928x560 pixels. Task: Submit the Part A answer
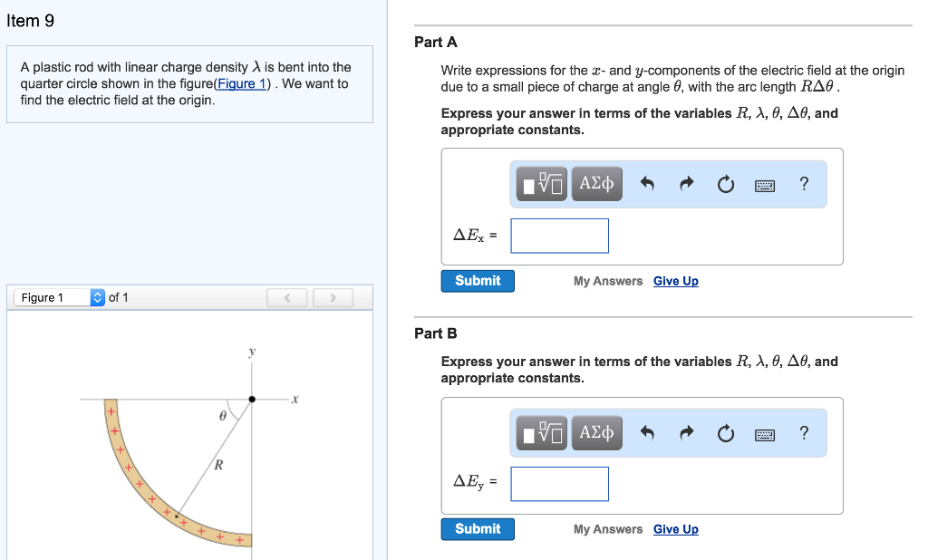(478, 281)
